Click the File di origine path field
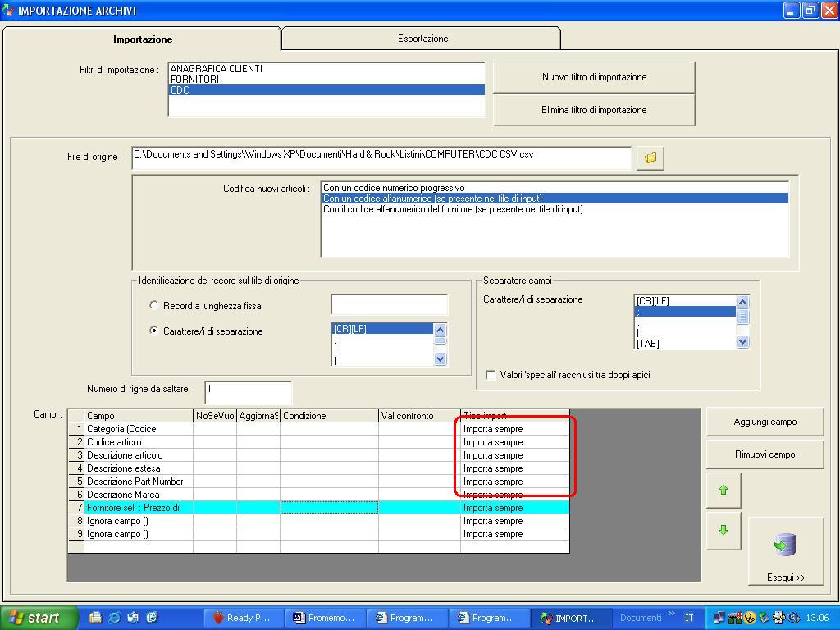The width and height of the screenshot is (840, 630). coord(381,157)
